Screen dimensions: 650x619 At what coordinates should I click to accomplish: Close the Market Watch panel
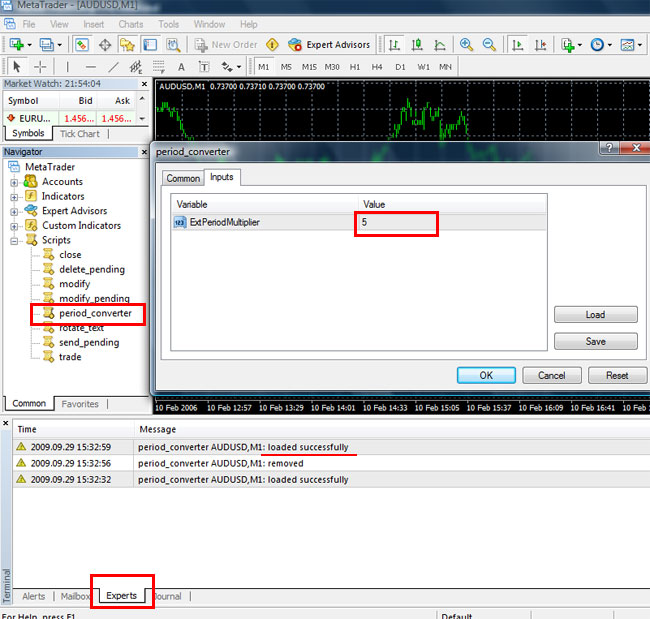tap(144, 84)
